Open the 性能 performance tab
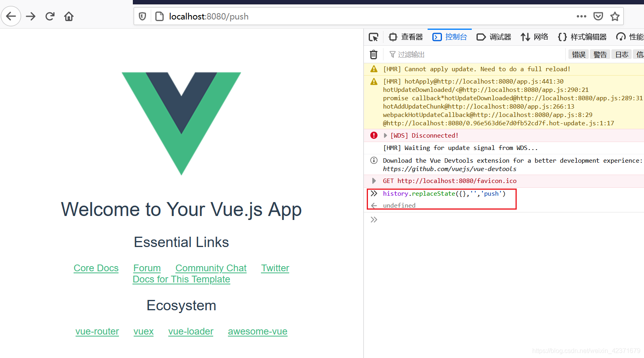Viewport: 644px width, 358px height. tap(630, 37)
